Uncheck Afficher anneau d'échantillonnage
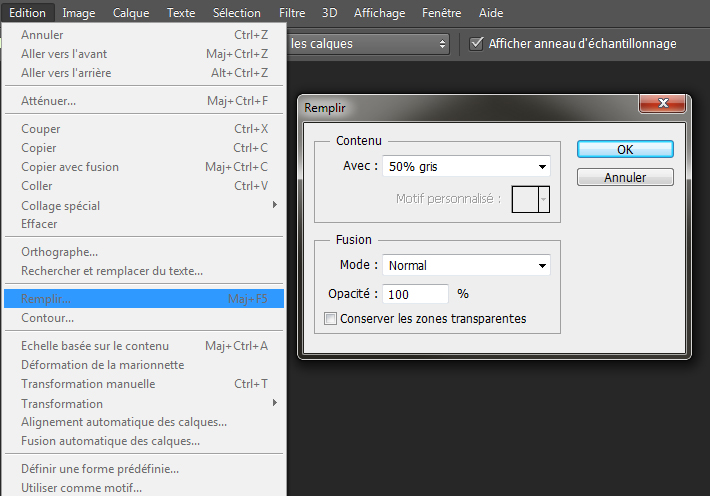The image size is (710, 496). tap(477, 44)
